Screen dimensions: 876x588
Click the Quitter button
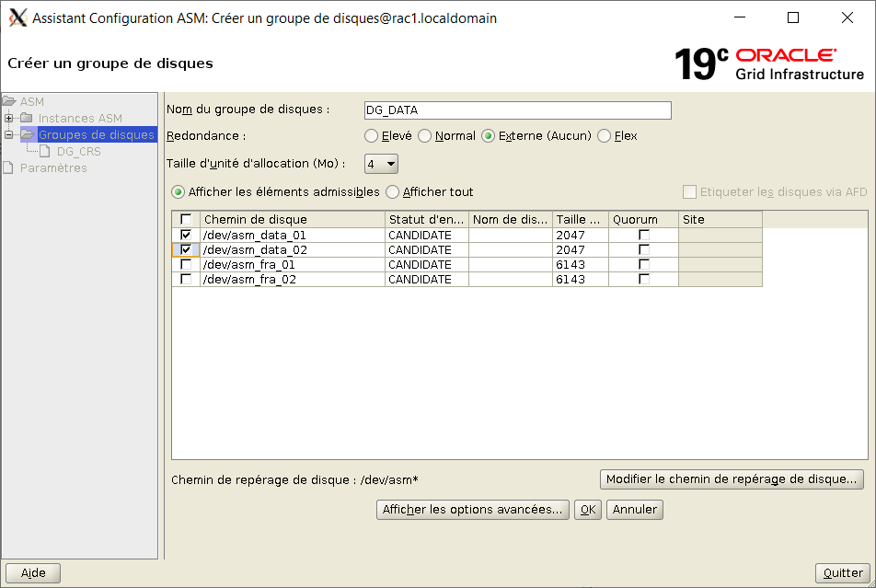click(843, 573)
